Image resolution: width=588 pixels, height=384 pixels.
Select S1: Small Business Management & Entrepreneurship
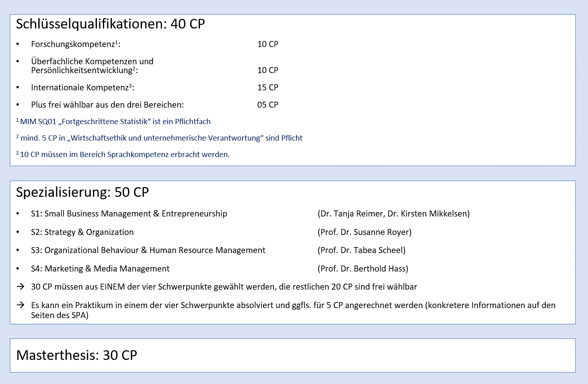point(129,214)
